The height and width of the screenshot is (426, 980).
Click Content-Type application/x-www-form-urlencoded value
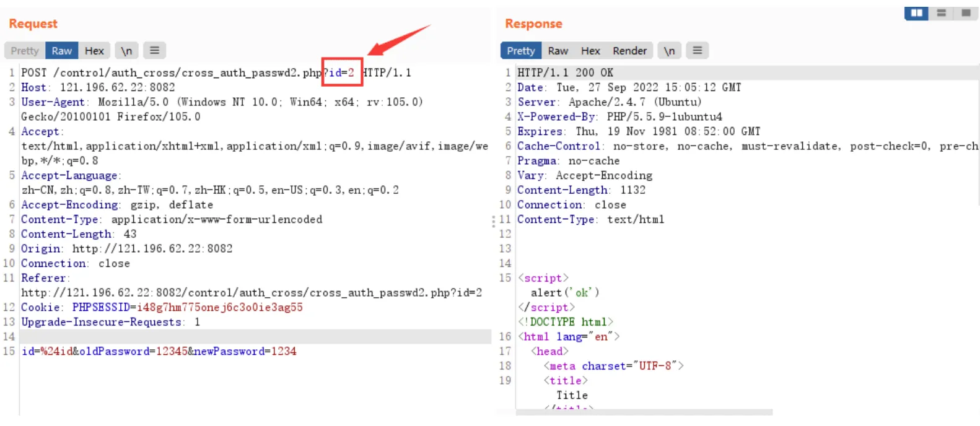pyautogui.click(x=217, y=219)
